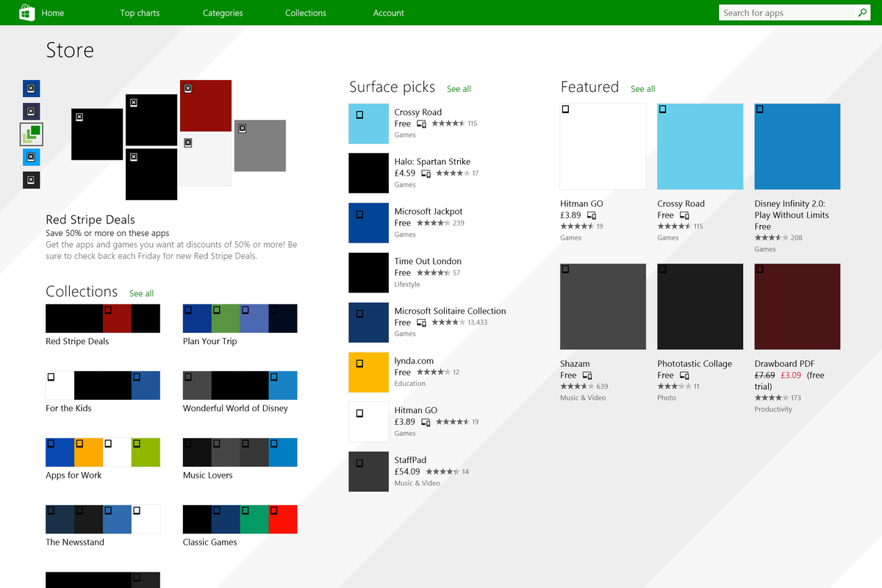
Task: Click device icon next to Crossy Road in Surface picks
Action: click(422, 123)
